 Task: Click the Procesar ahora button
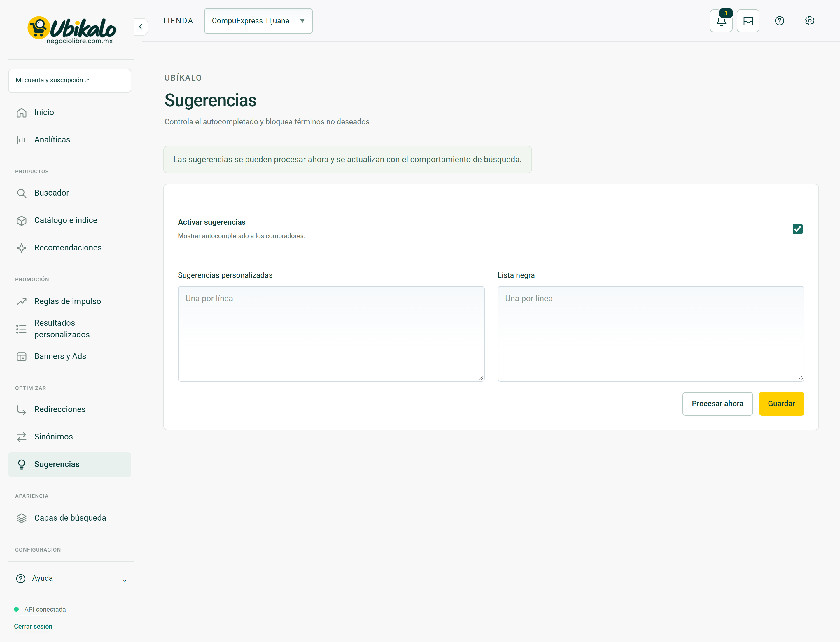(x=717, y=404)
